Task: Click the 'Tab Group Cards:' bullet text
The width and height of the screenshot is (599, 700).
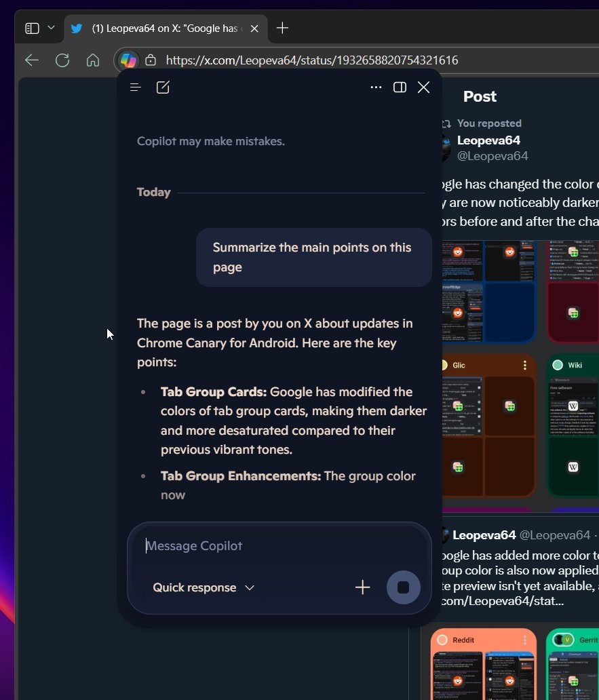Action: (x=214, y=392)
